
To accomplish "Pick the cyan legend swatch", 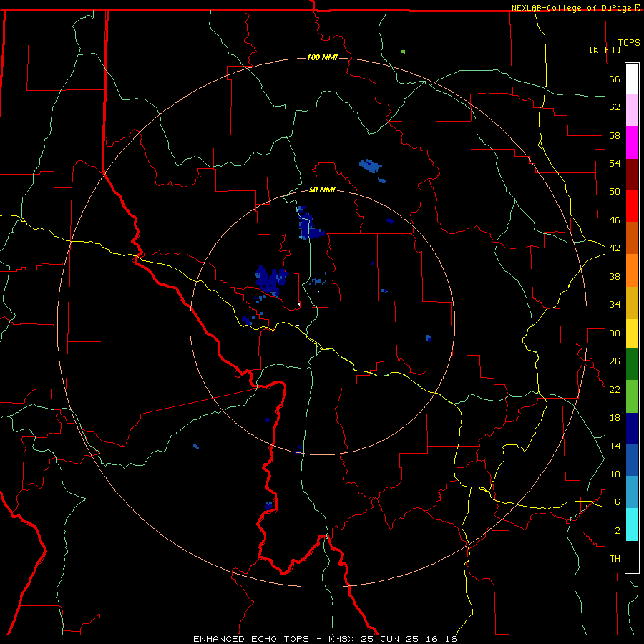I will click(x=632, y=525).
